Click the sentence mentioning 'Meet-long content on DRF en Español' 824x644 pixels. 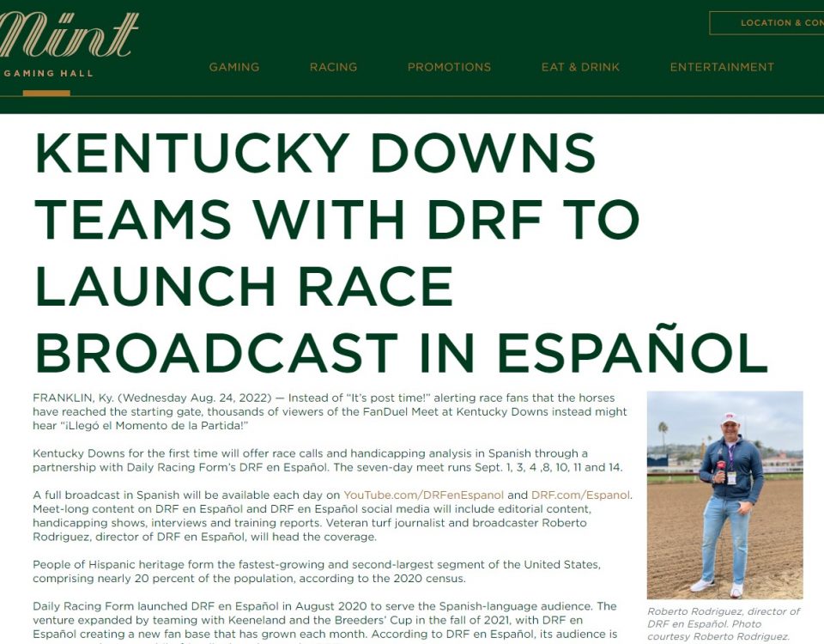[312, 516]
